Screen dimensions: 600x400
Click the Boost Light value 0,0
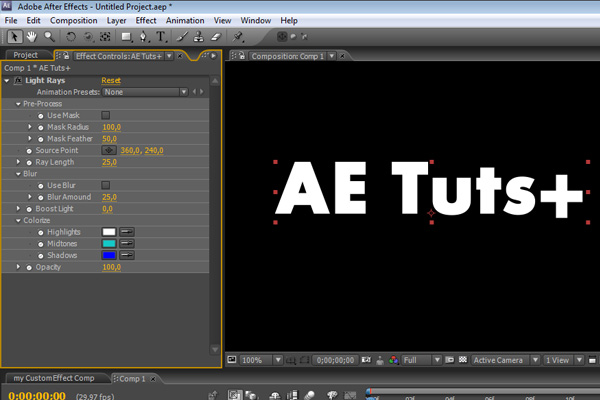tap(107, 209)
